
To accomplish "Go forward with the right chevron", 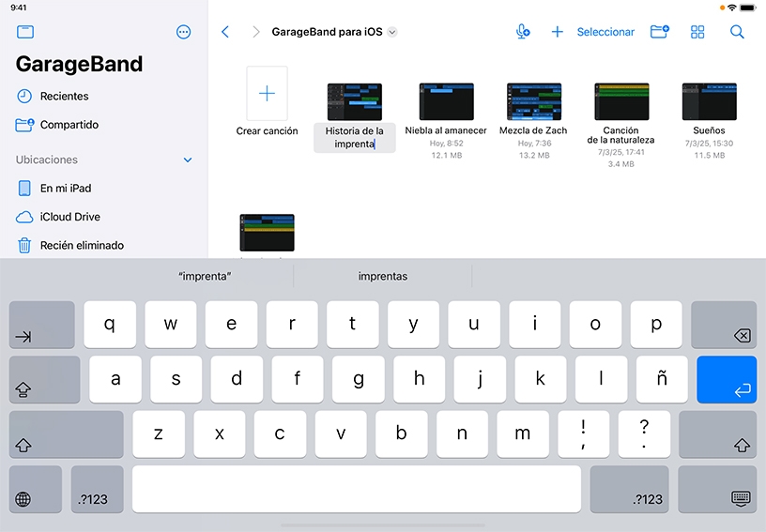I will tap(255, 32).
